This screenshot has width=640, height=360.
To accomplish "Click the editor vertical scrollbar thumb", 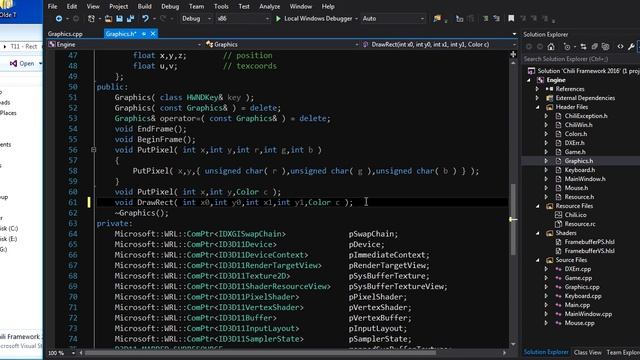I will [513, 219].
